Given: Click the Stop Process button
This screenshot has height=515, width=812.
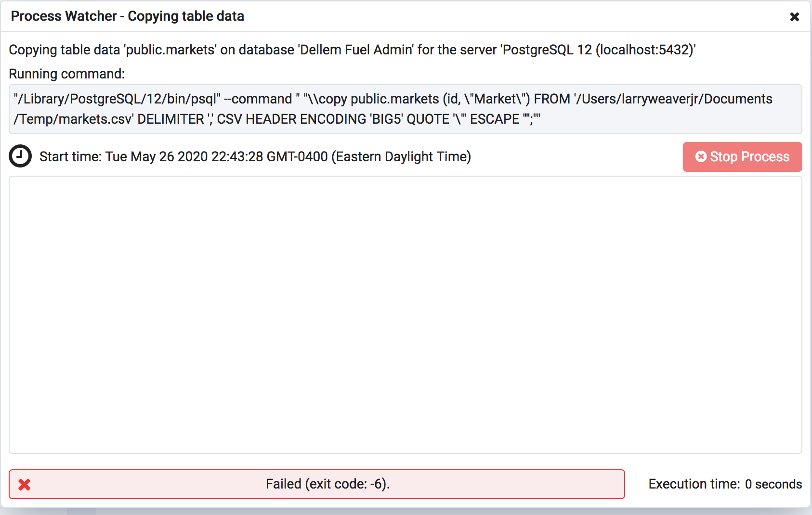Looking at the screenshot, I should [x=742, y=157].
